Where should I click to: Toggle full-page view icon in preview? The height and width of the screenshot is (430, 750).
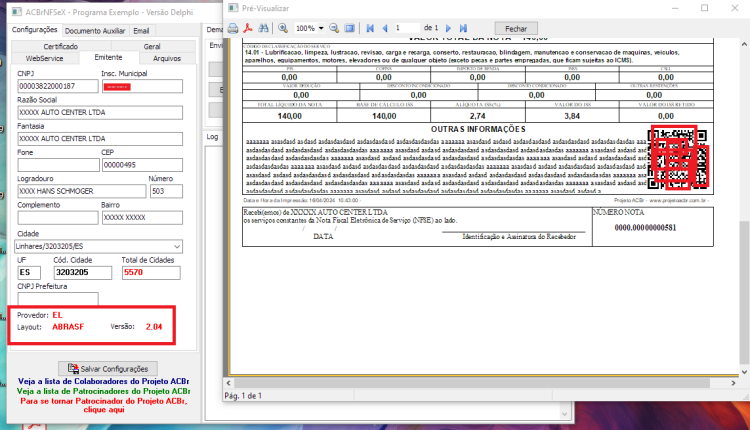click(x=350, y=28)
